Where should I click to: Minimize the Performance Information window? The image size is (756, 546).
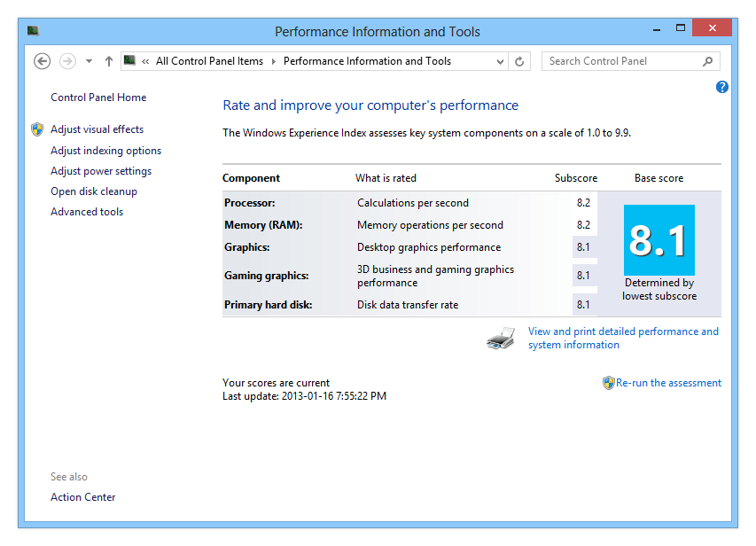656,29
